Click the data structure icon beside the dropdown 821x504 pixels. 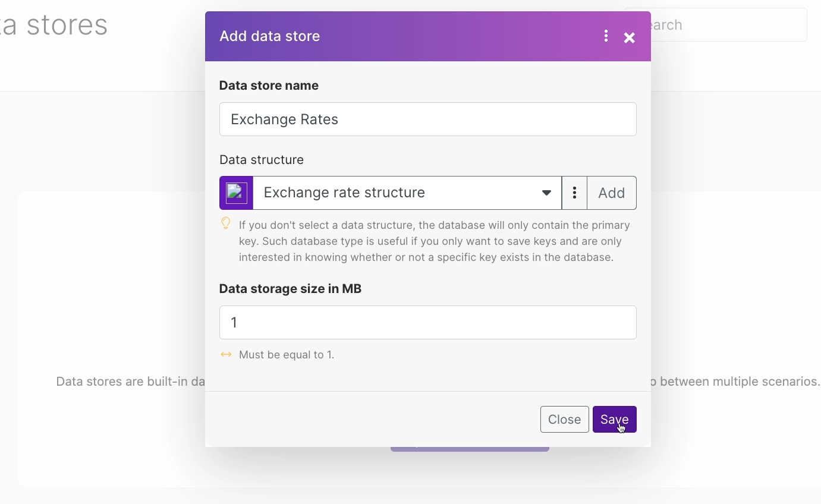click(x=237, y=193)
